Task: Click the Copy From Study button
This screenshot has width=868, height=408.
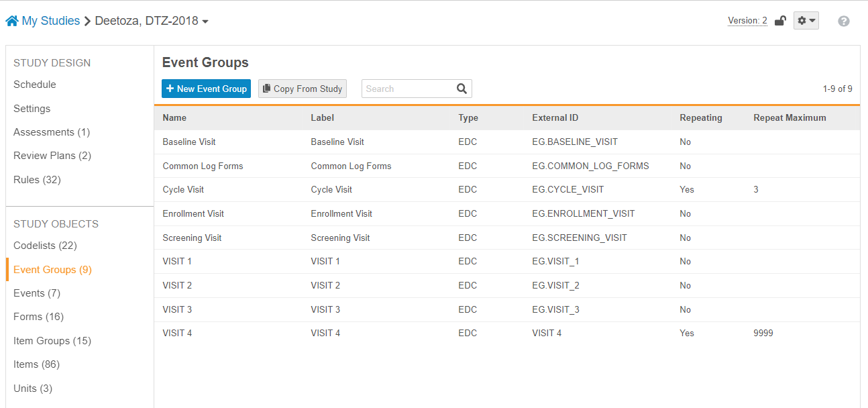Action: 303,89
